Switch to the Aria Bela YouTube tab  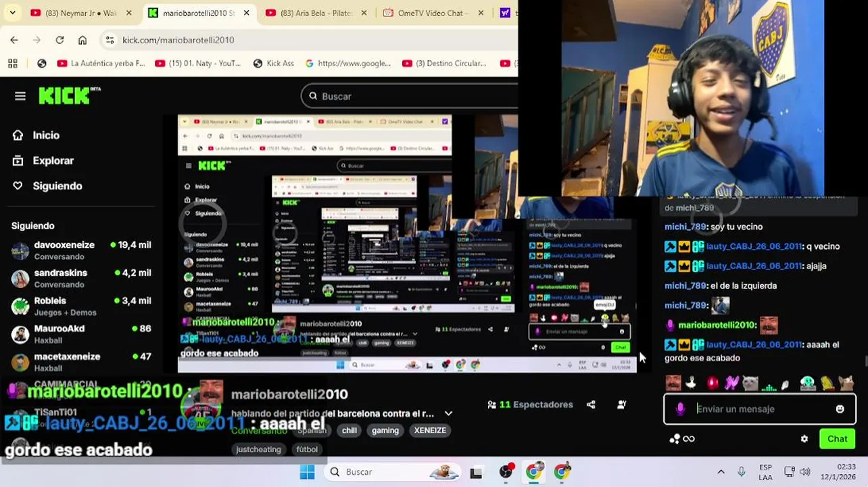318,13
